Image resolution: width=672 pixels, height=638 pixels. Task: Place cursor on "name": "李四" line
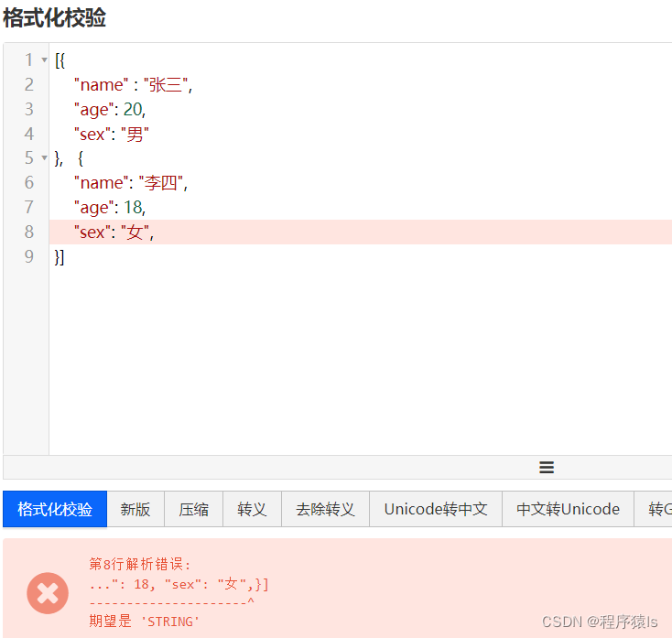pos(131,183)
